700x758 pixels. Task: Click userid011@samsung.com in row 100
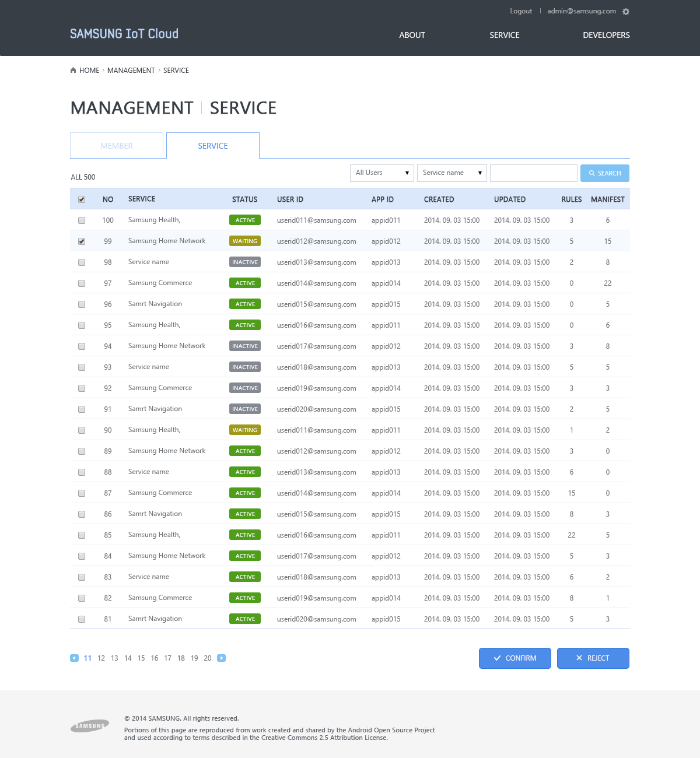pyautogui.click(x=317, y=220)
